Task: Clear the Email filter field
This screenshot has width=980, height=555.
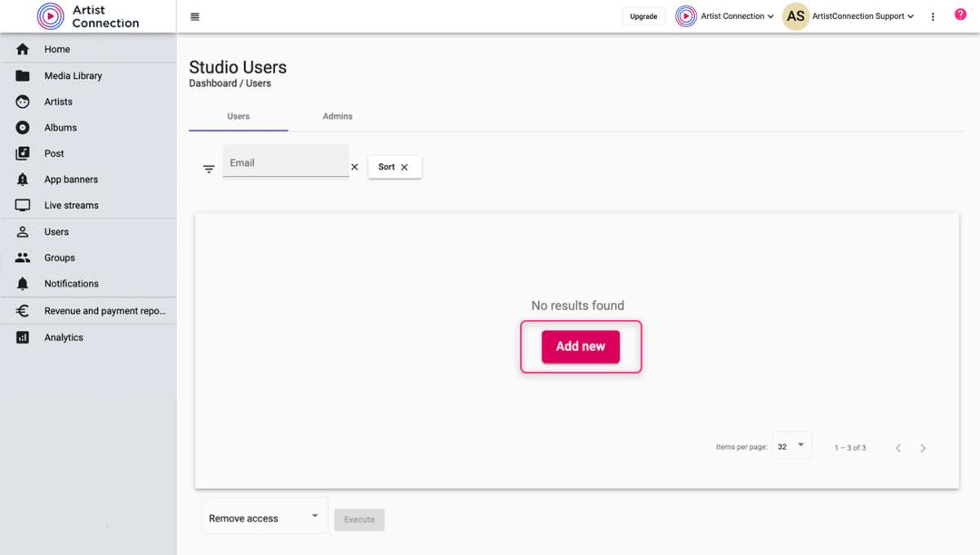Action: (x=354, y=166)
